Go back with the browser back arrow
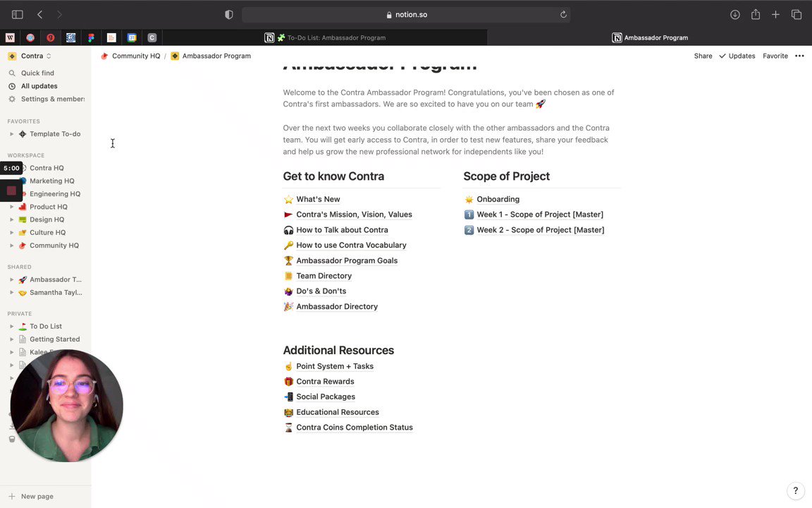This screenshot has height=508, width=812. coord(40,15)
